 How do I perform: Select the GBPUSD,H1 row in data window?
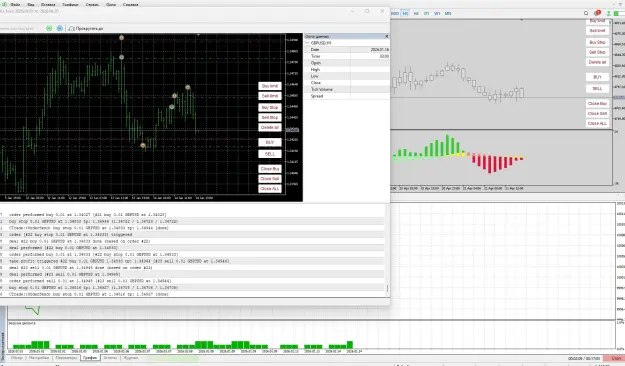click(347, 43)
